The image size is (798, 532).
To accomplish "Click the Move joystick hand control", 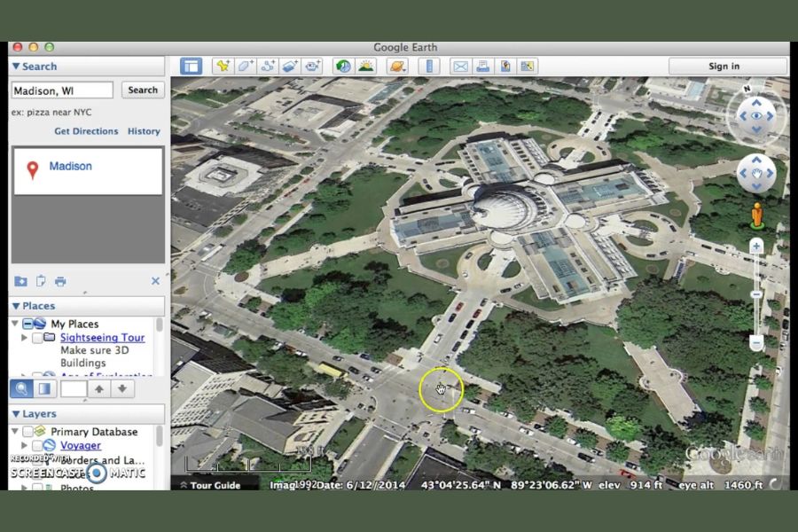I will click(x=757, y=174).
